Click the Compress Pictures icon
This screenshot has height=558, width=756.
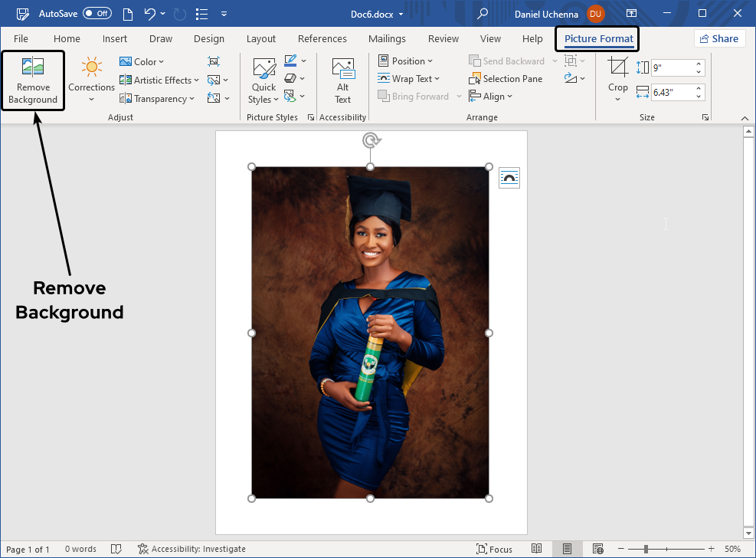click(x=214, y=61)
